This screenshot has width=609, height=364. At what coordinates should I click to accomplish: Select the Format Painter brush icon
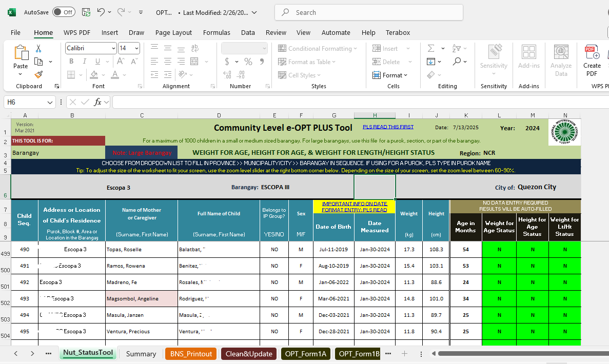click(x=38, y=74)
